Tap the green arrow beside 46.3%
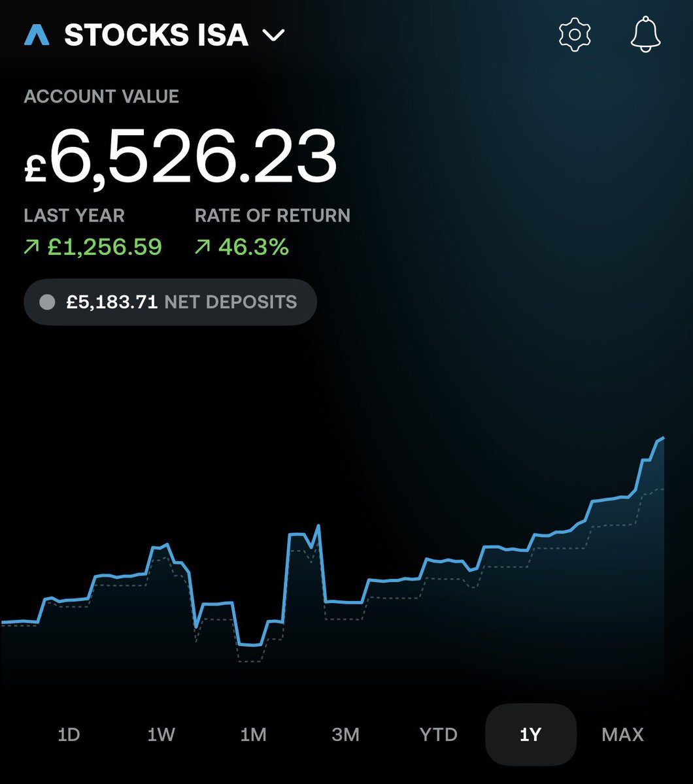Viewport: 693px width, 784px height. pyautogui.click(x=203, y=248)
